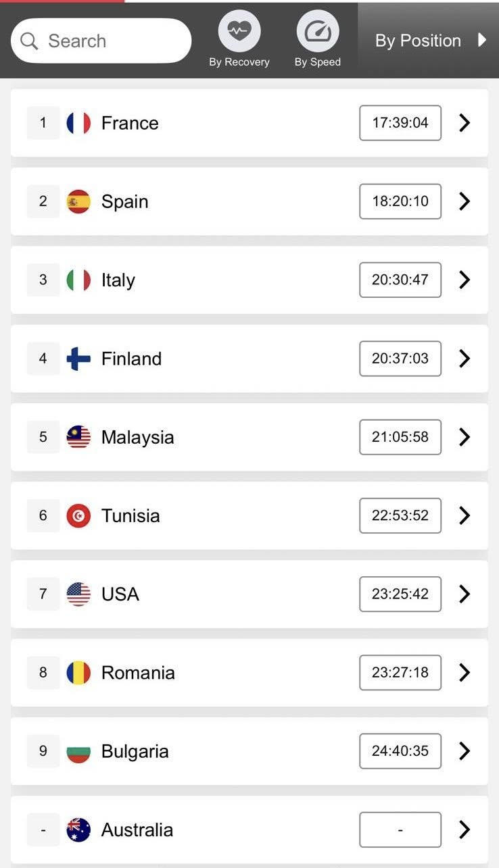Open Romania team entry
The image size is (499, 868).
pos(249,673)
